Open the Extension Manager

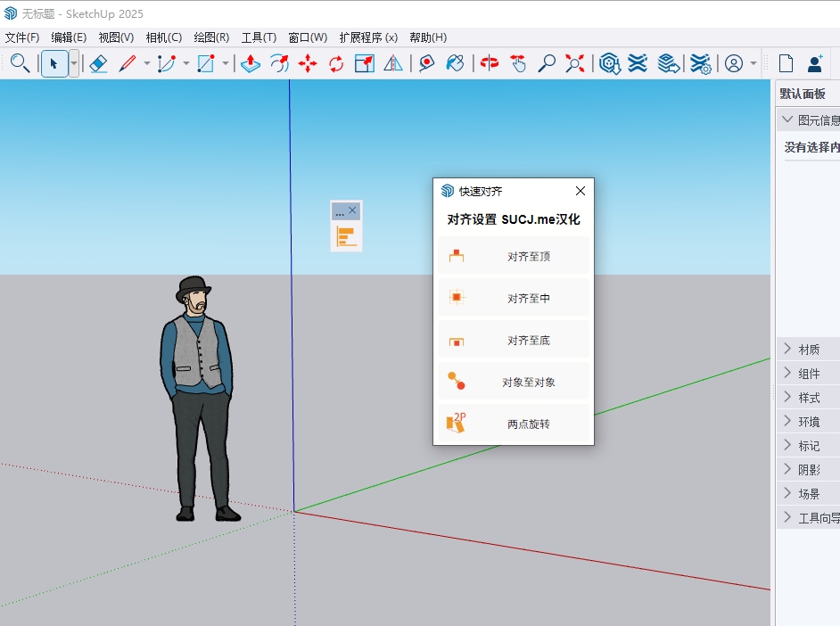pos(700,63)
